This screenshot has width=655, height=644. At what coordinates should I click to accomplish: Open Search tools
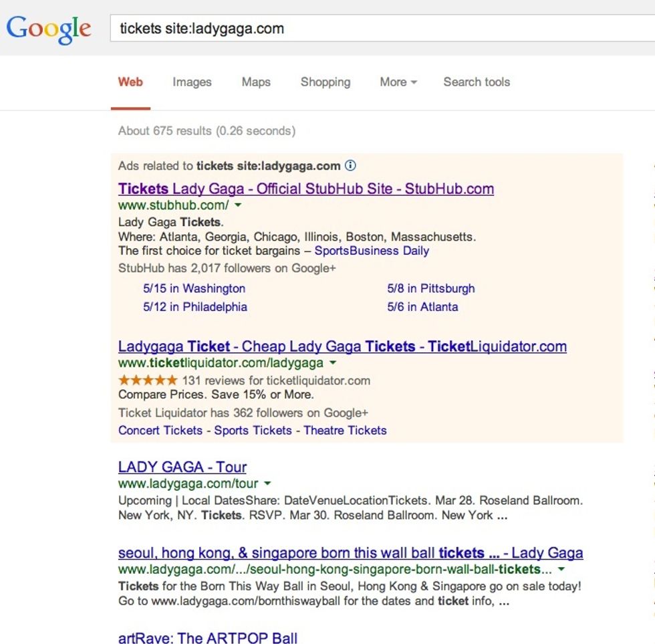pos(477,82)
